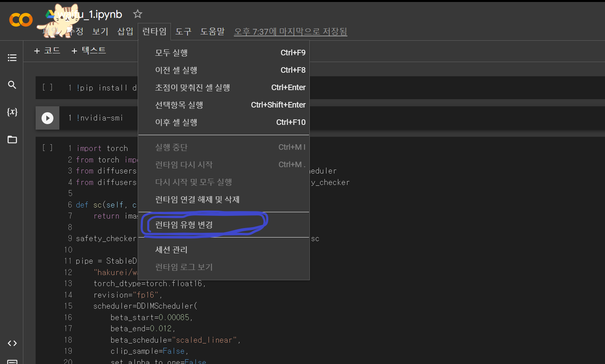Click the Google Colab logo

click(x=21, y=20)
